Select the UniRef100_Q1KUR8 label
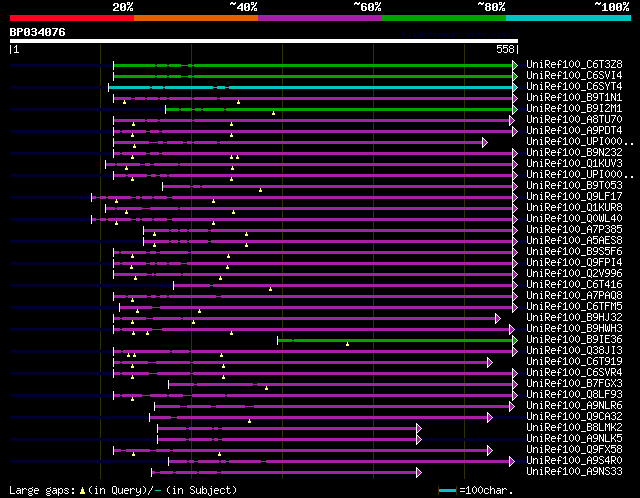This screenshot has height=498, width=640. pyautogui.click(x=574, y=208)
